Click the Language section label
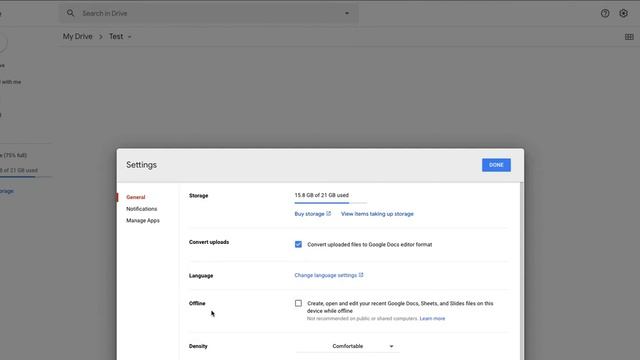 201,276
